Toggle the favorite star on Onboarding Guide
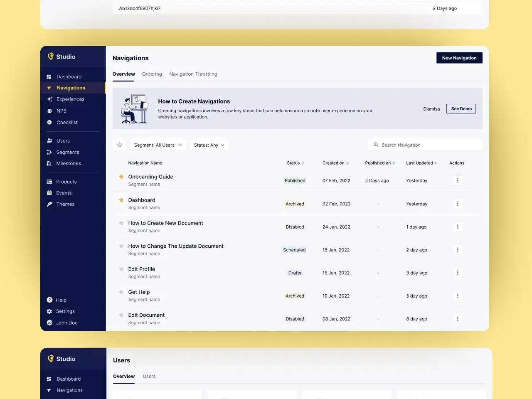Viewport: 532px width, 399px height. pos(121,176)
